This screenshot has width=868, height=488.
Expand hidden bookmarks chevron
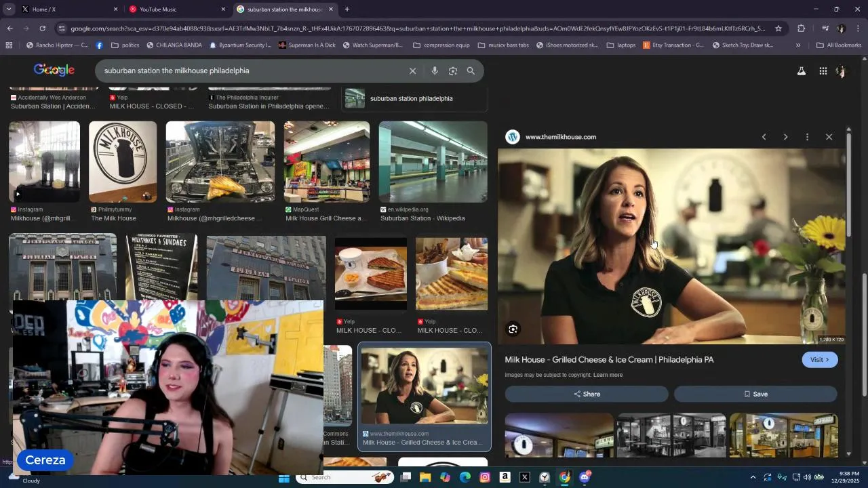pos(797,45)
